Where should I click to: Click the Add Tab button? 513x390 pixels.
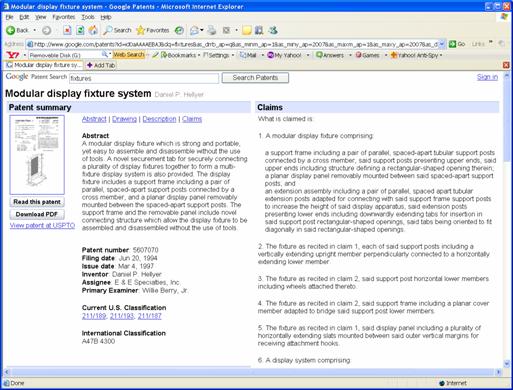tap(101, 65)
